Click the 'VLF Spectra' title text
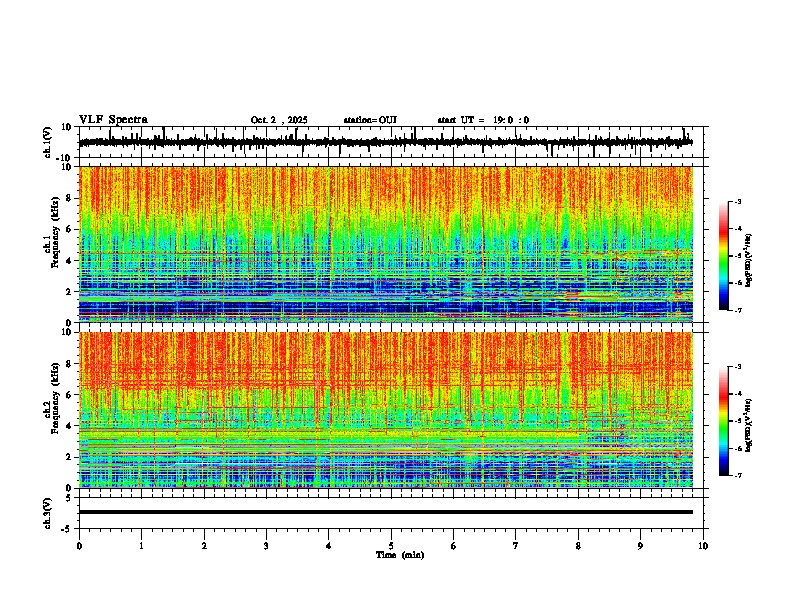The width and height of the screenshot is (792, 612). click(113, 120)
